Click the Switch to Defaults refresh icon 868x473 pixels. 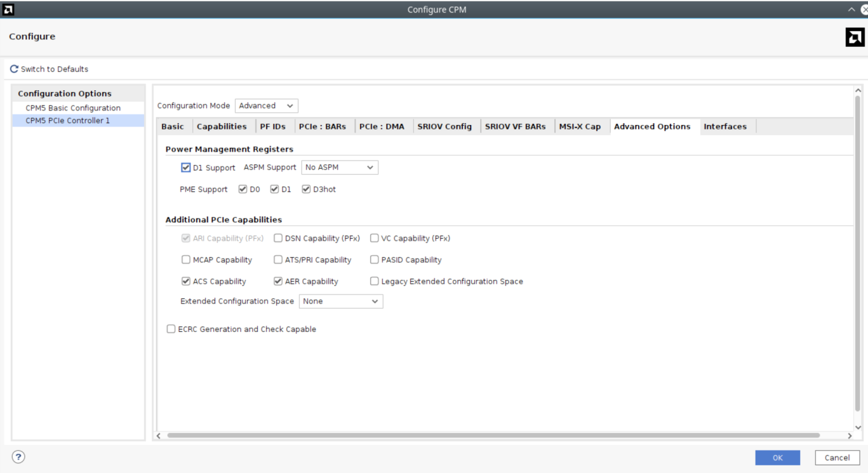click(x=14, y=69)
